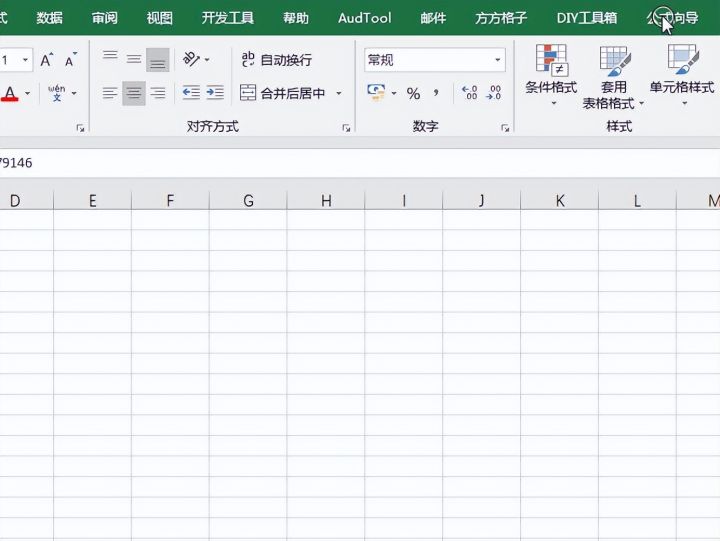Screen dimensions: 720x541
Task: Toggle Align Left icon
Action: point(110,93)
